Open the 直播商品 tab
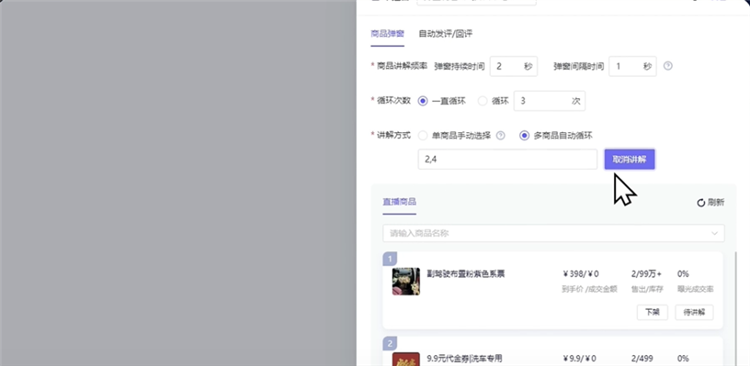The width and height of the screenshot is (750, 366). pos(399,202)
